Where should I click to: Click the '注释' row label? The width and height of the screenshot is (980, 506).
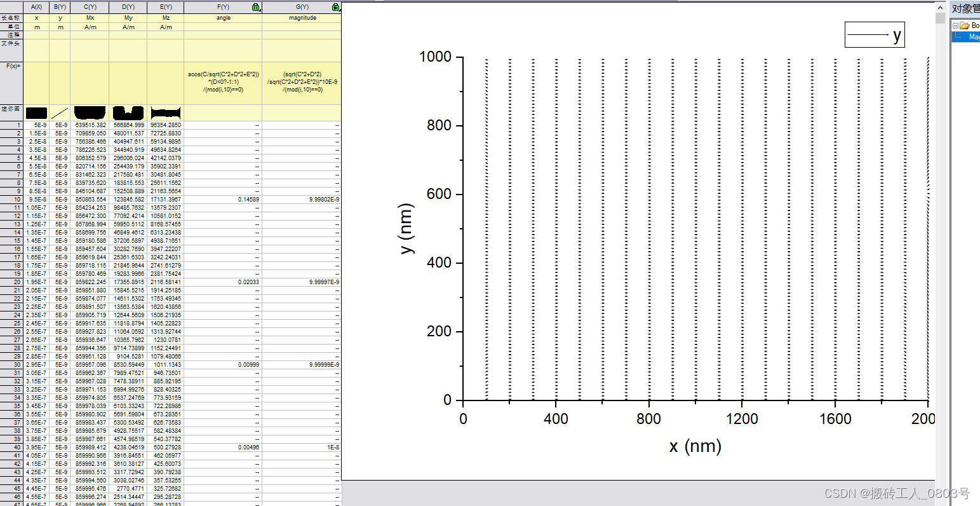point(11,35)
